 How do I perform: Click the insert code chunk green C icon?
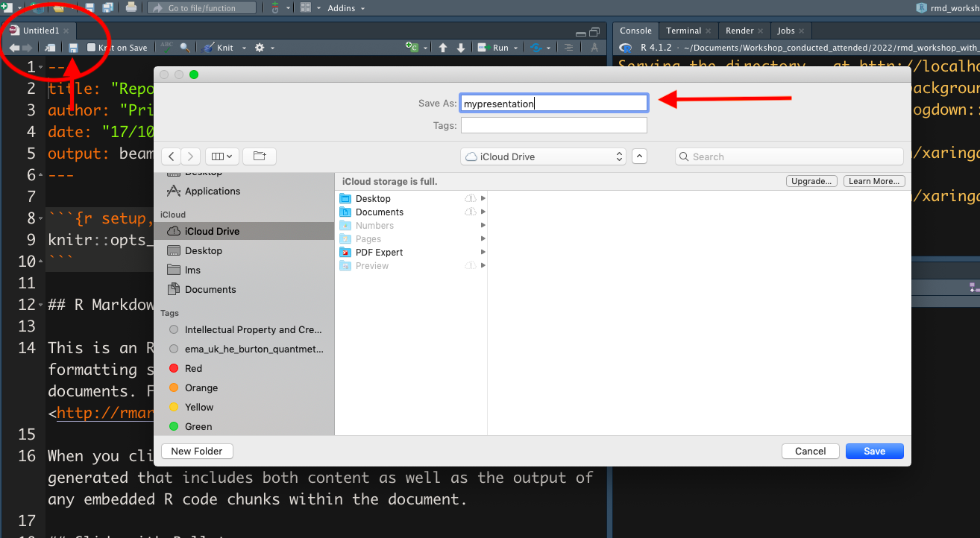coord(412,48)
